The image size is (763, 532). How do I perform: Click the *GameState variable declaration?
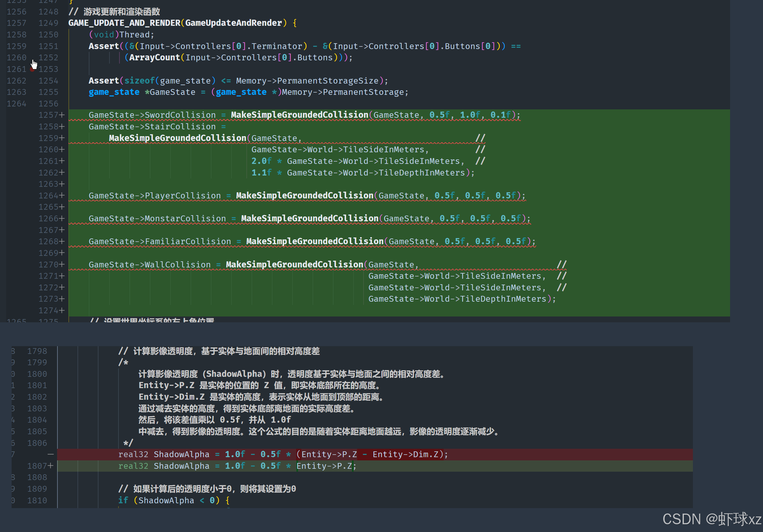(170, 92)
